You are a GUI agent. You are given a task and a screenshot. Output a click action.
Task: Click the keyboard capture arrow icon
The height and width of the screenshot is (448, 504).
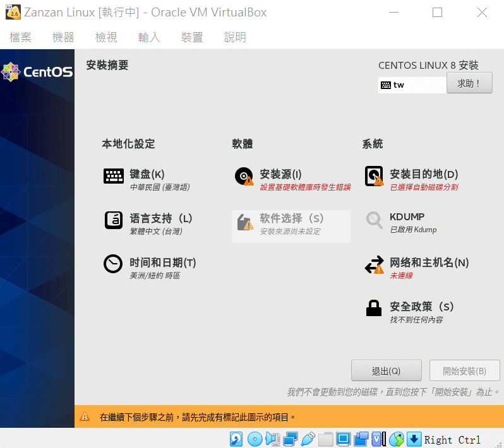414,439
